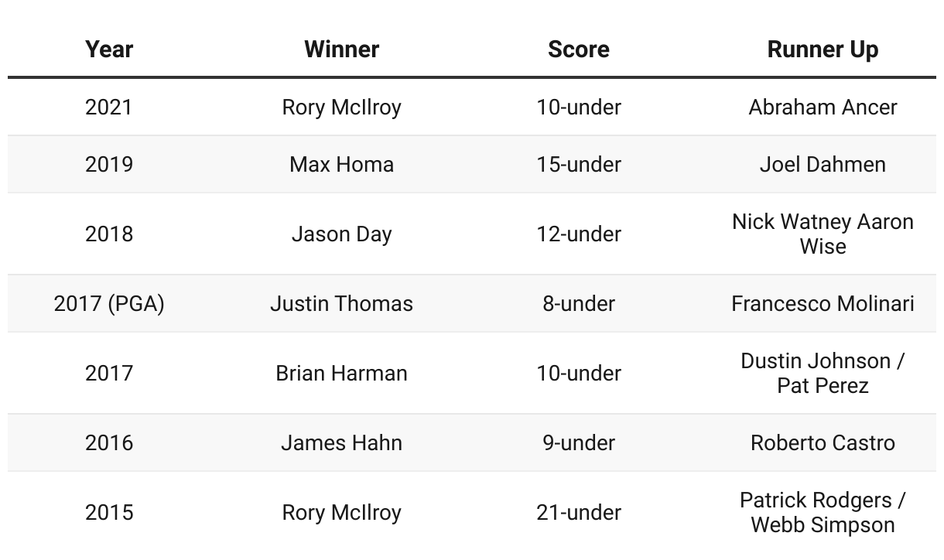Click Abraham Ancer runner up cell
This screenshot has width=944, height=560.
click(823, 107)
